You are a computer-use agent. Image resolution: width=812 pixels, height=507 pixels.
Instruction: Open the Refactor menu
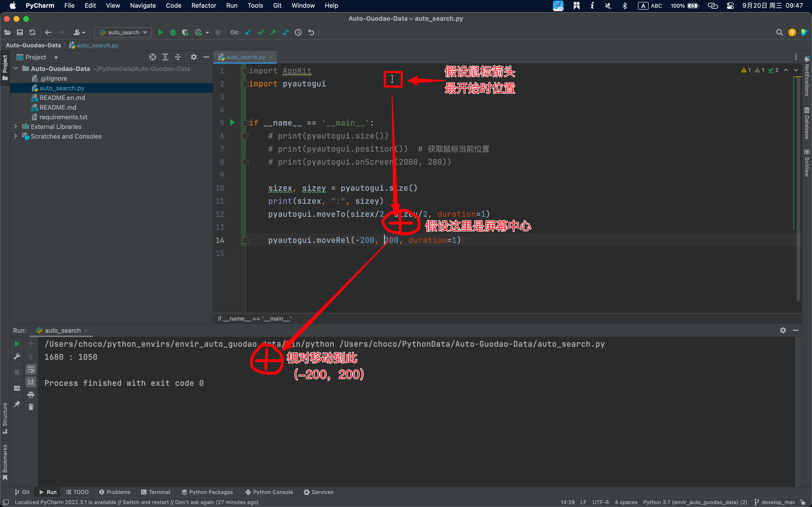click(204, 5)
